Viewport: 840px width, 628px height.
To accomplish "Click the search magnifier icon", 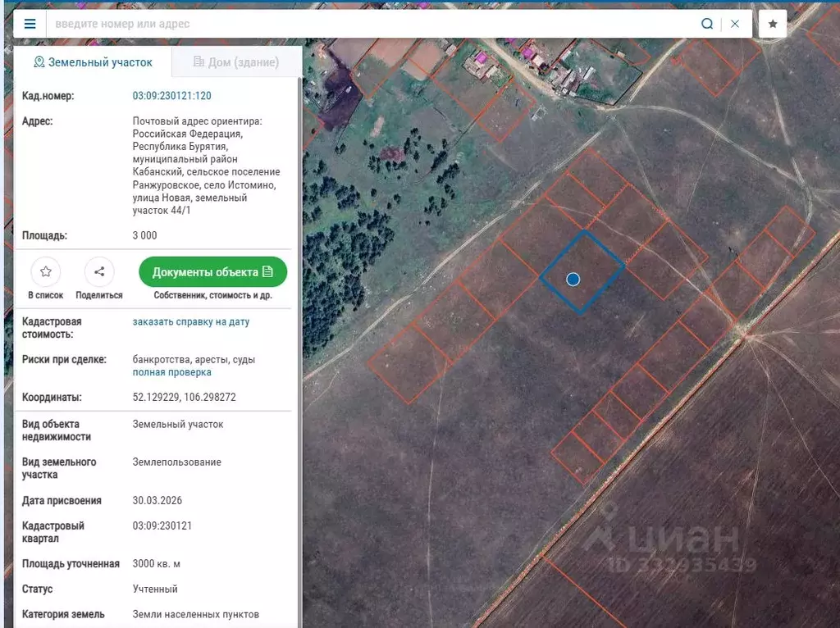I will click(707, 24).
